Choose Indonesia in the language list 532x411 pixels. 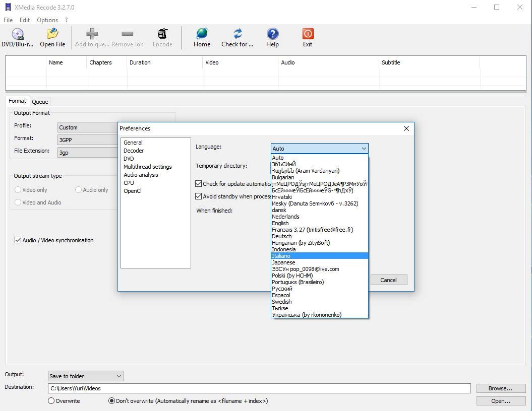[x=320, y=249]
